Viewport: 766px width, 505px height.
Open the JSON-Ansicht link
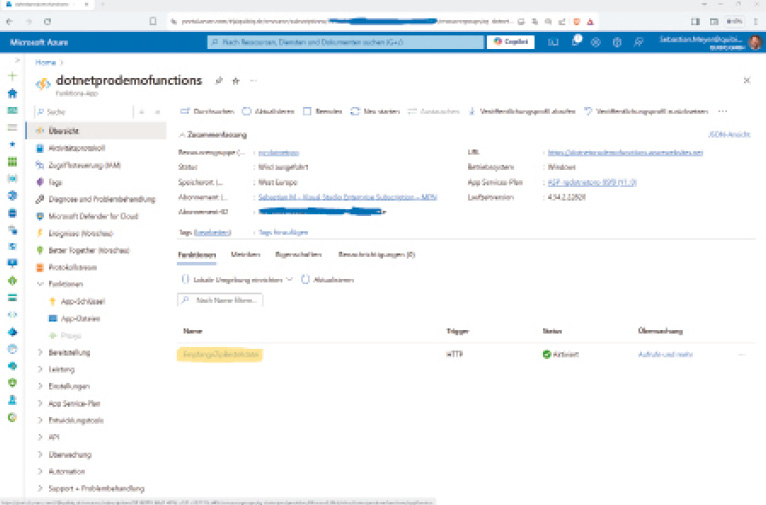coord(729,134)
